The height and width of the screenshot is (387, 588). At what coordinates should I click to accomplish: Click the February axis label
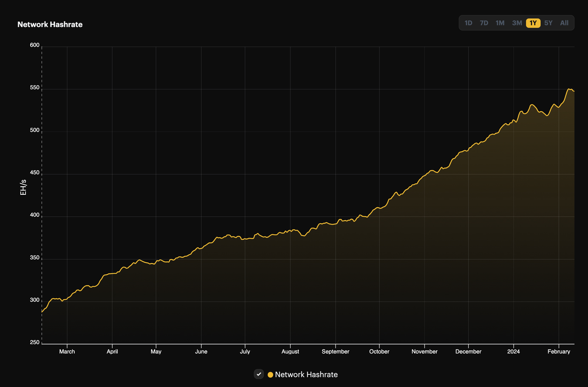(559, 351)
